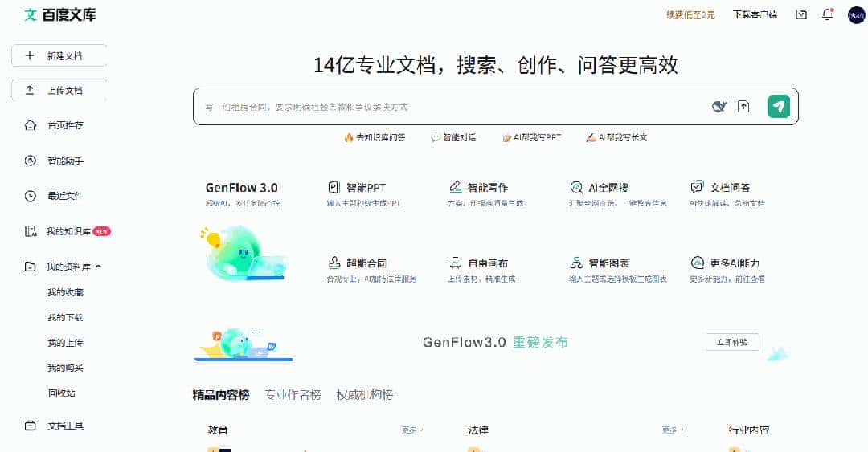Click 更多 next to 法律
This screenshot has width=868, height=452.
click(x=673, y=430)
